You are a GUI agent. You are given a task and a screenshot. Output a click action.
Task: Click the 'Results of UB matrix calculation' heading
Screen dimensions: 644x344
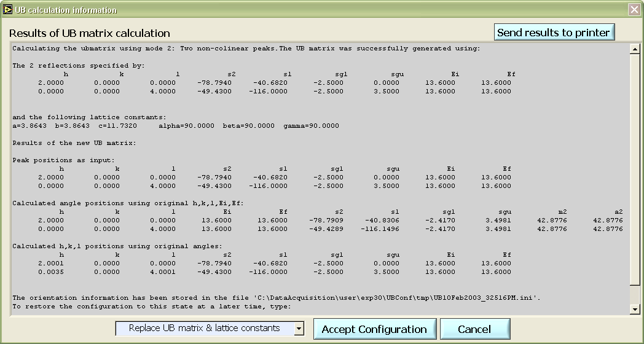(x=90, y=33)
